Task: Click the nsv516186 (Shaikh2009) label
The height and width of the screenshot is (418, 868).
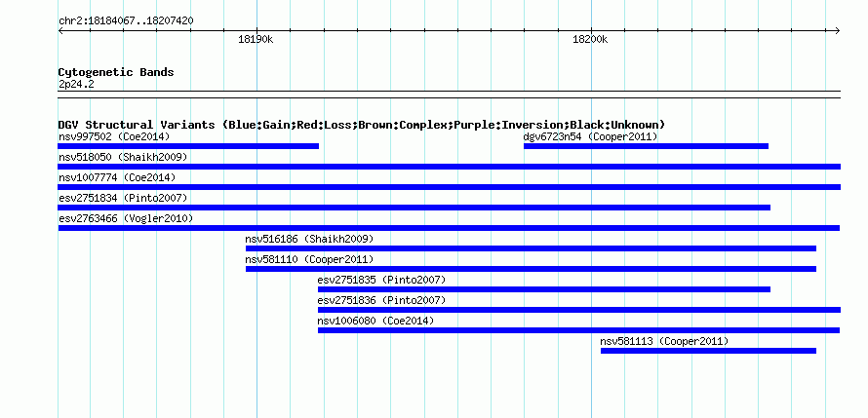Action: pyautogui.click(x=309, y=239)
